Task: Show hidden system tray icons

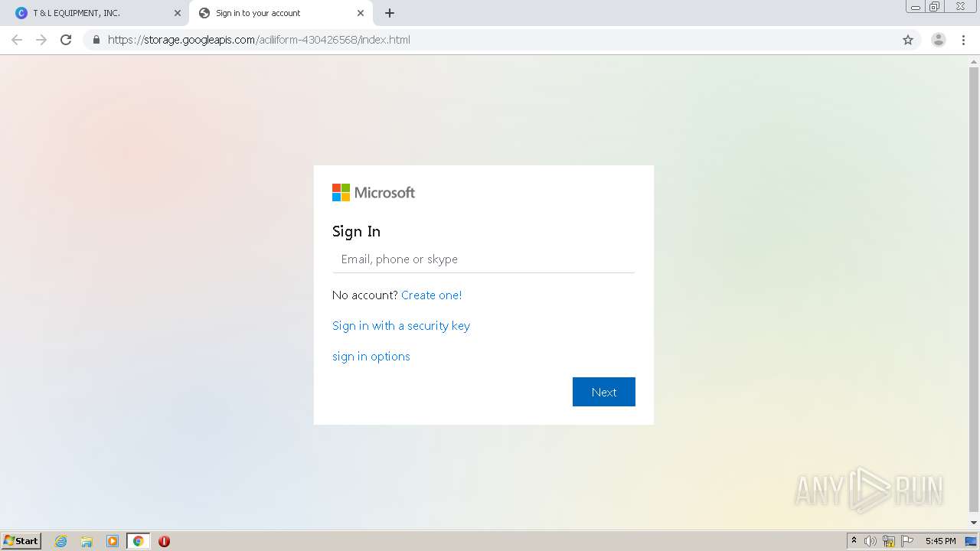Action: tap(854, 541)
